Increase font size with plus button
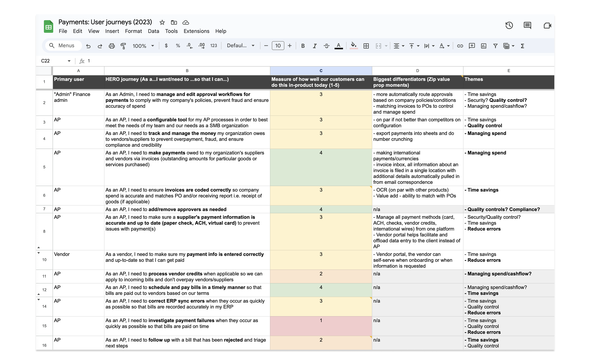Image resolution: width=590 pixels, height=364 pixels. [290, 45]
